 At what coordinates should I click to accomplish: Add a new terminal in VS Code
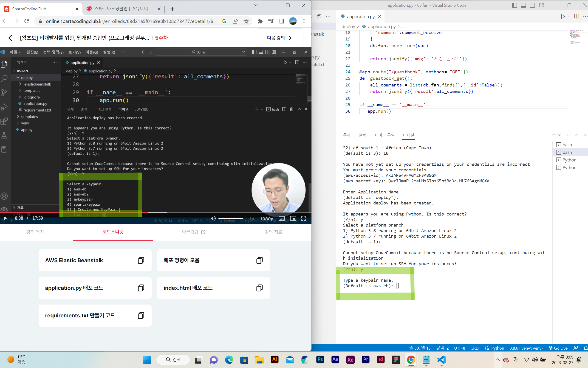(x=554, y=135)
